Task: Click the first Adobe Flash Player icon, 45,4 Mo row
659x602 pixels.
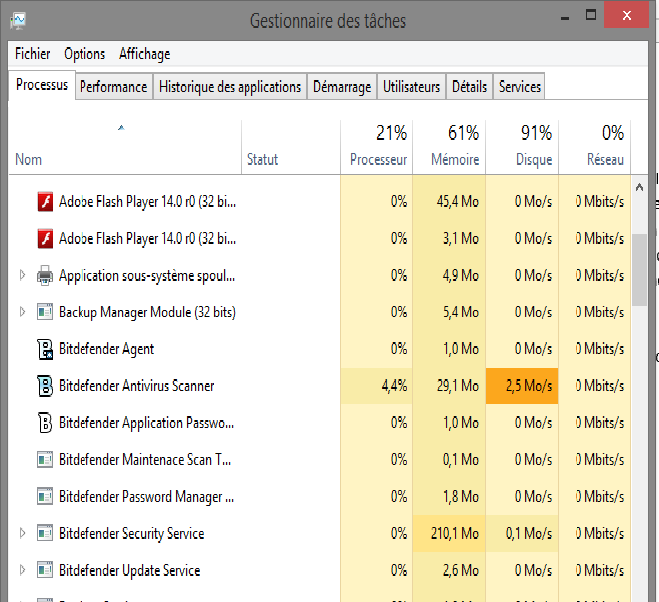Action: pyautogui.click(x=45, y=201)
